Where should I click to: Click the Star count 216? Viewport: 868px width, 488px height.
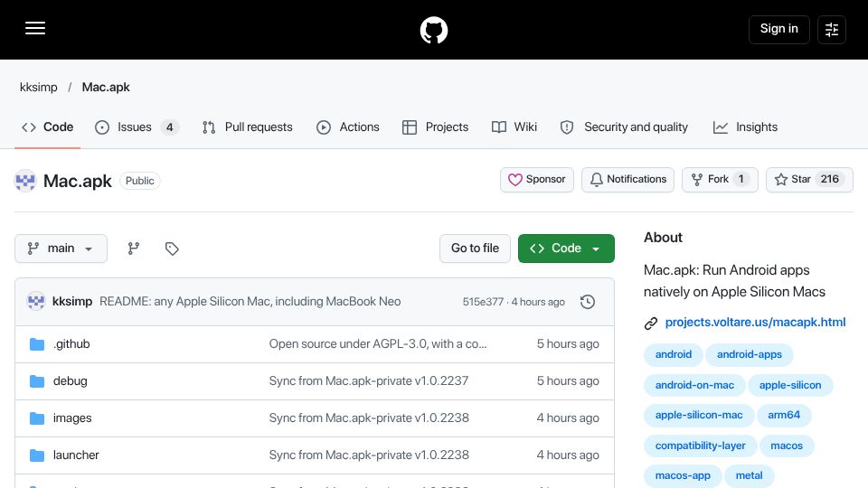coord(829,179)
